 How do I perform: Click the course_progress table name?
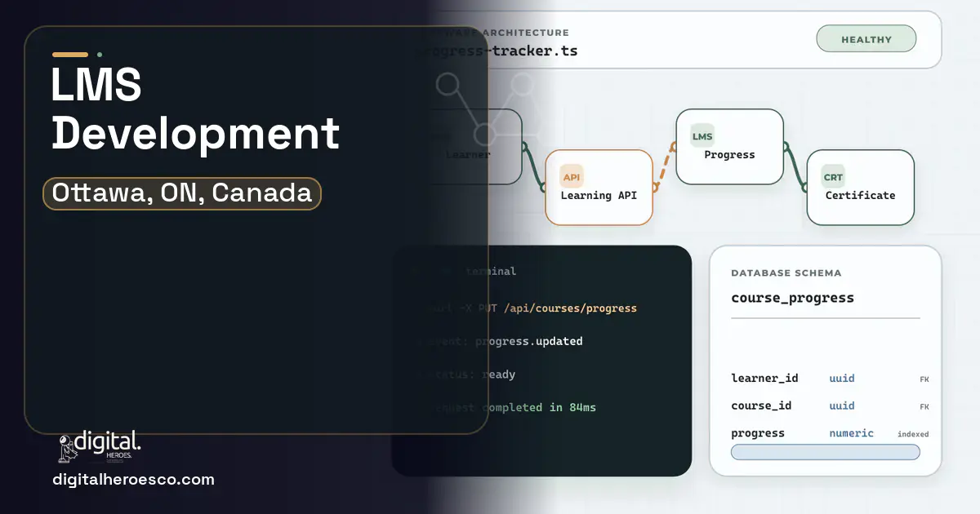792,298
